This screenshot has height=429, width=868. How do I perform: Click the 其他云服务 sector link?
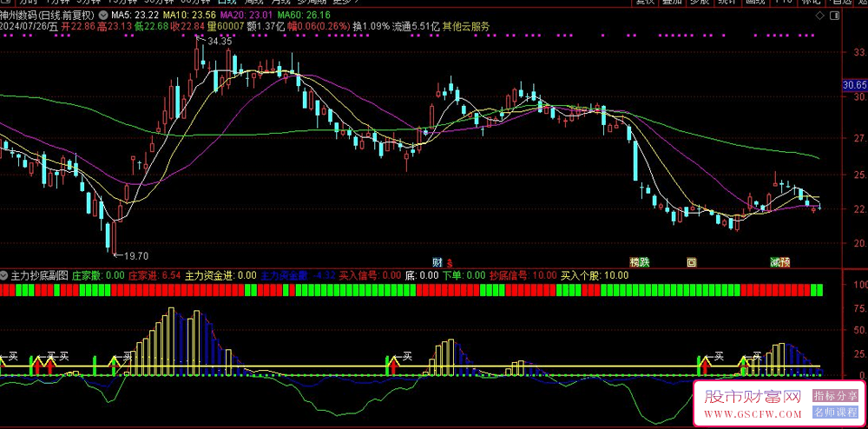466,26
